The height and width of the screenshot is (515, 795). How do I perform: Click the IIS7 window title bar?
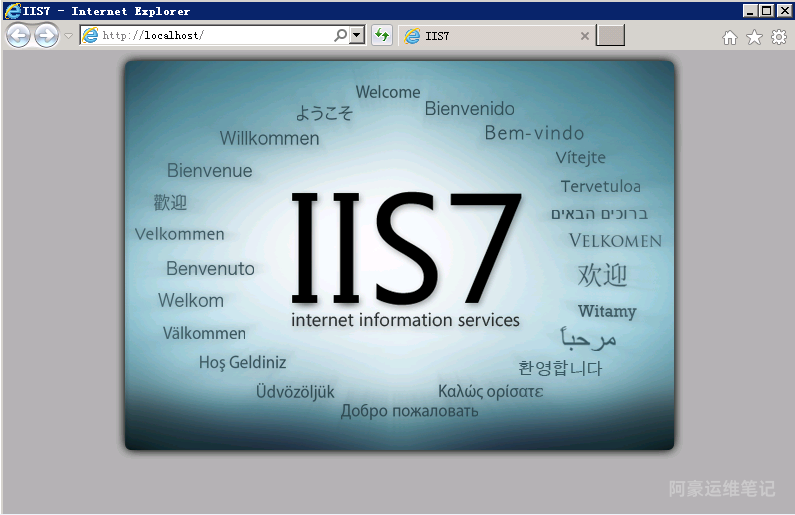tap(400, 11)
